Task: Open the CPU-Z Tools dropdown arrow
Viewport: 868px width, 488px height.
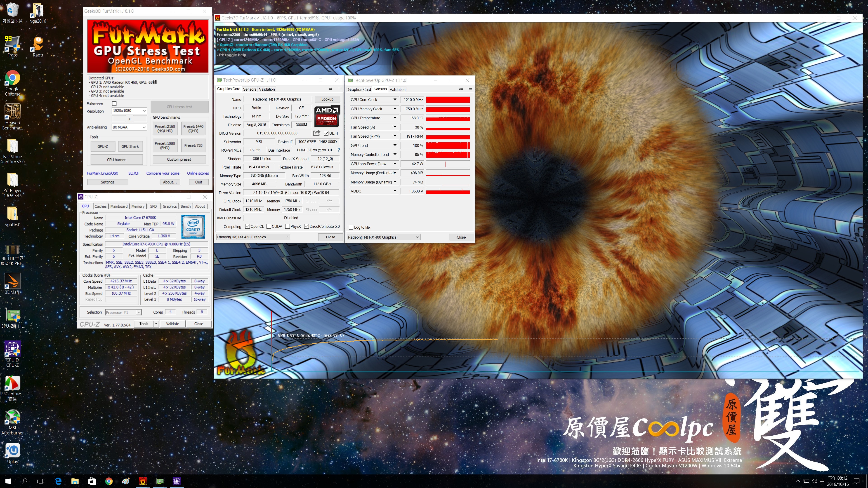Action: [156, 324]
